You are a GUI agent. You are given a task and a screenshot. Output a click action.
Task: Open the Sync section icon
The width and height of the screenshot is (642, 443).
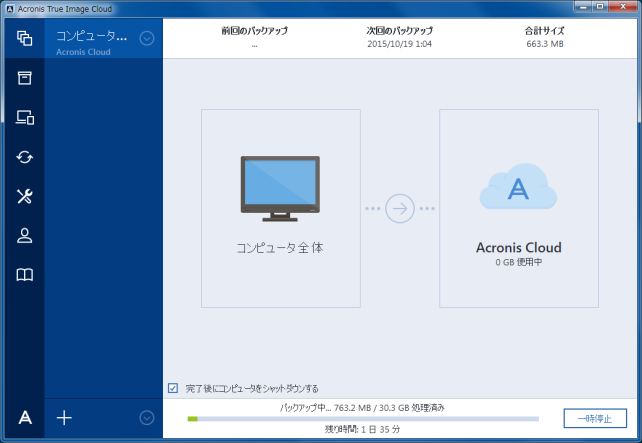click(x=25, y=157)
